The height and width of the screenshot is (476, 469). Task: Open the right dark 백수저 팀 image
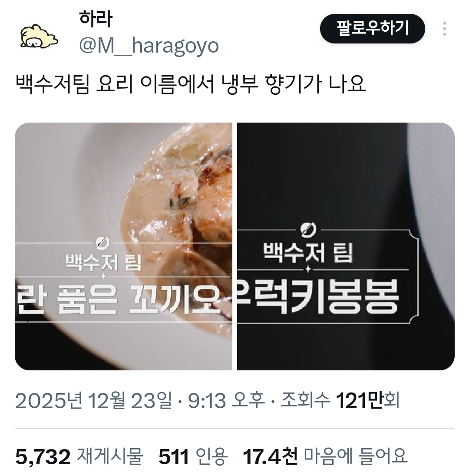tap(346, 246)
